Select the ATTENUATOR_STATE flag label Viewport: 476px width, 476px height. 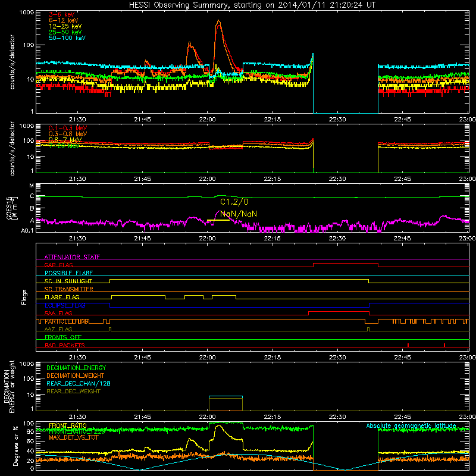(72, 257)
